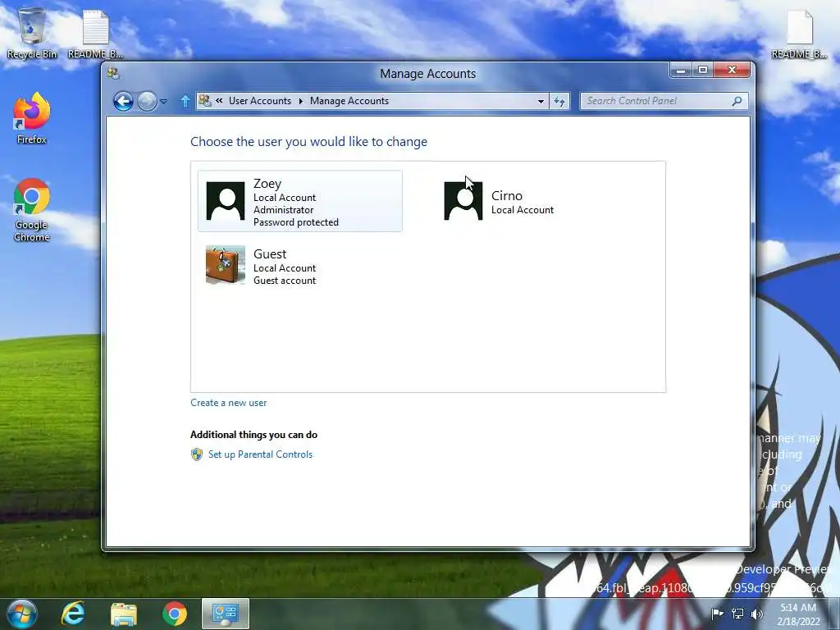Open the Zoey account name
Image resolution: width=840 pixels, height=630 pixels.
[267, 183]
